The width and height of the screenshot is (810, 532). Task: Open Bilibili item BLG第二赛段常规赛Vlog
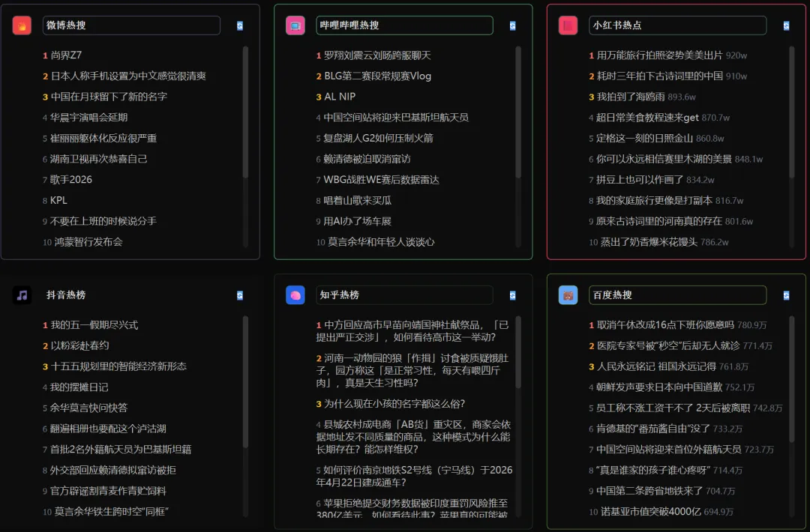pos(377,76)
